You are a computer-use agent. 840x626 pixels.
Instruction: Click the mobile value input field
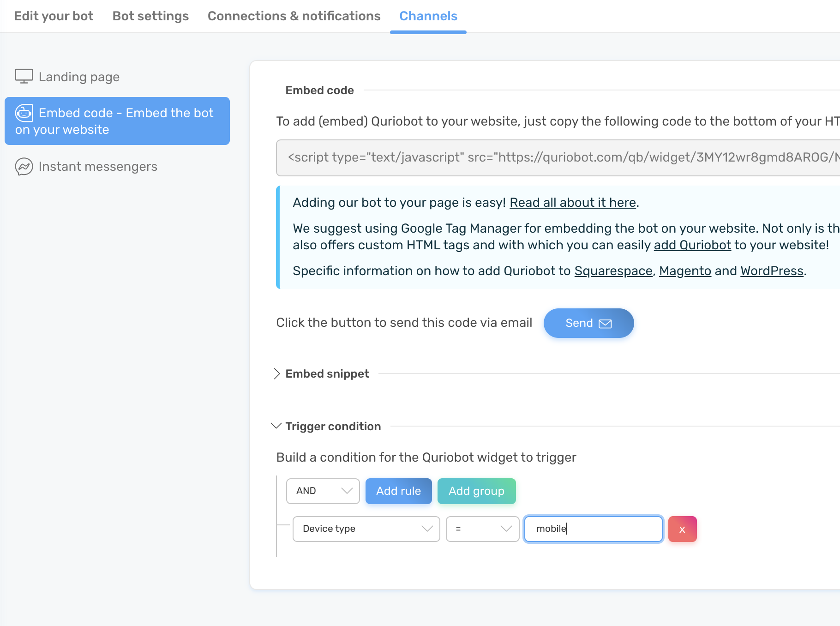[x=593, y=529]
